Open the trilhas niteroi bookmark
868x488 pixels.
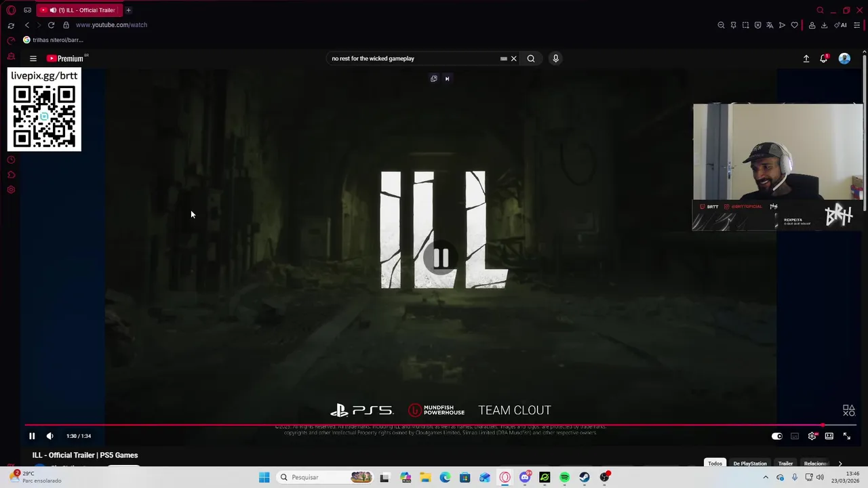pyautogui.click(x=53, y=40)
